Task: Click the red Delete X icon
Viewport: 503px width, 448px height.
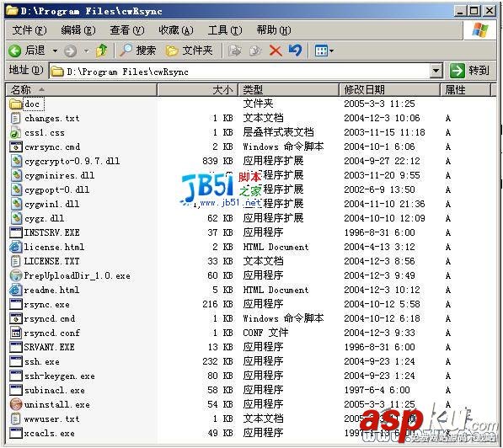Action: click(276, 51)
